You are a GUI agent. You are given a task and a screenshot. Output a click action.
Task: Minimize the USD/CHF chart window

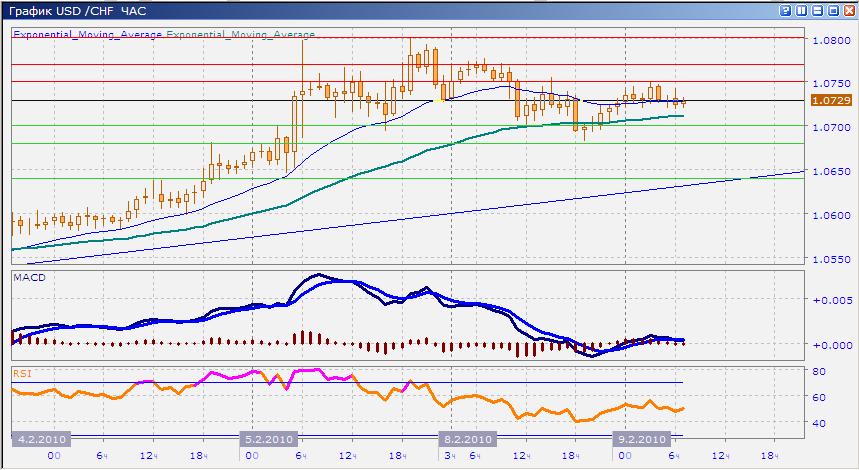click(x=817, y=10)
